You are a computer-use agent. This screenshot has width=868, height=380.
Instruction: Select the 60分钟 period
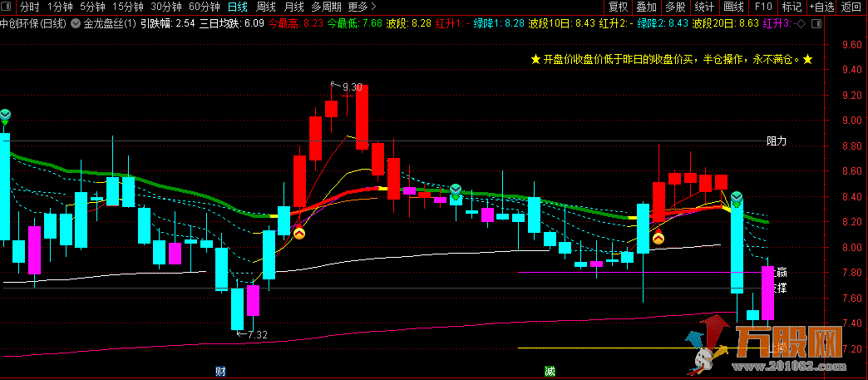pos(205,7)
